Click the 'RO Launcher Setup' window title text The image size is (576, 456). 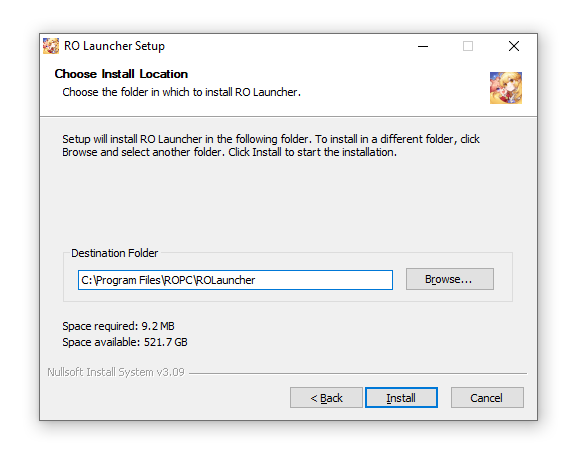[114, 46]
